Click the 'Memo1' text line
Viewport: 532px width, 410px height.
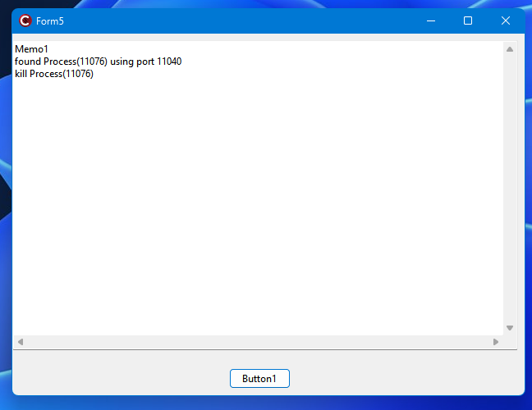tap(31, 49)
